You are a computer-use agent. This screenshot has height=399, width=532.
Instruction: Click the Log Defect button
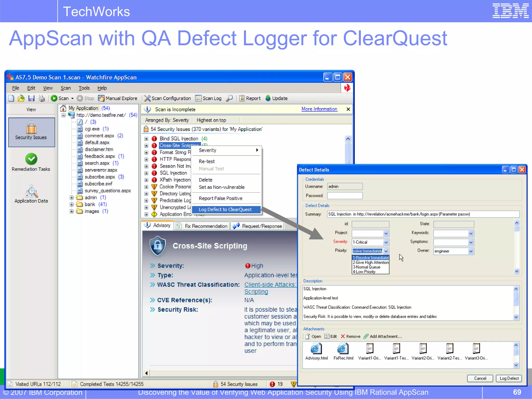509,378
